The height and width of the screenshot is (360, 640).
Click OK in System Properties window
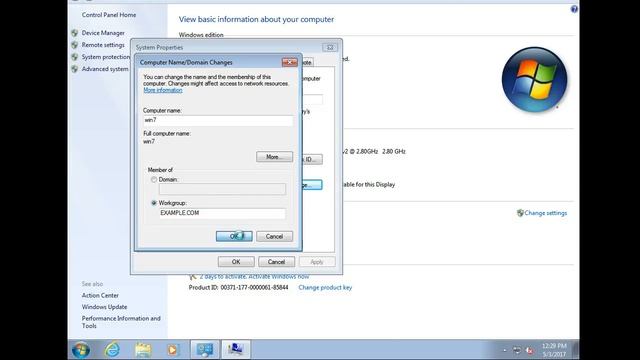pyautogui.click(x=236, y=262)
